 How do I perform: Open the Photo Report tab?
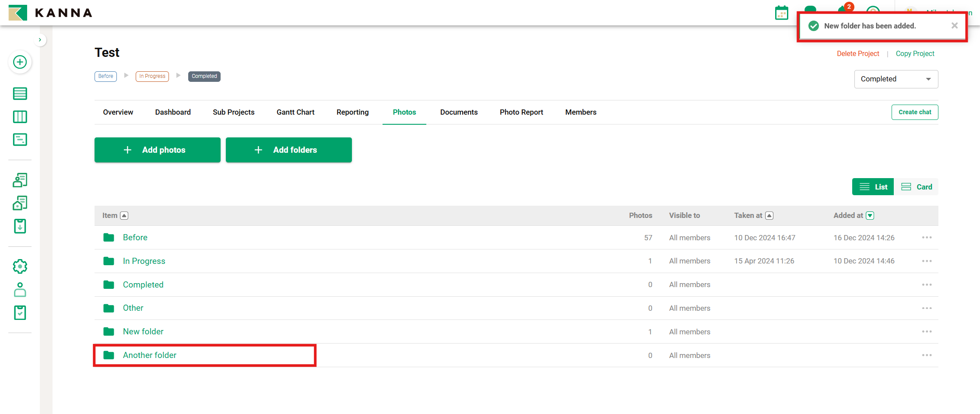tap(521, 112)
